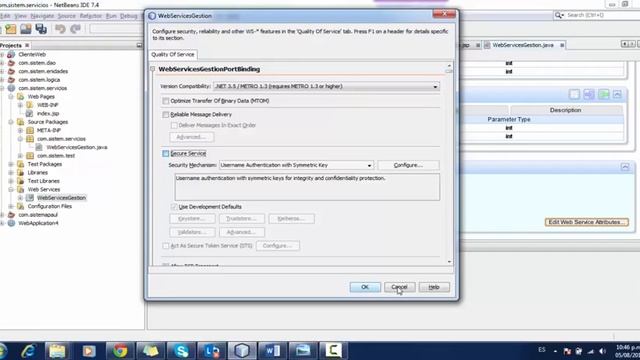Screen dimensions: 640x360
Task: Collapse the Source Packages tree node
Action: pyautogui.click(x=11, y=122)
